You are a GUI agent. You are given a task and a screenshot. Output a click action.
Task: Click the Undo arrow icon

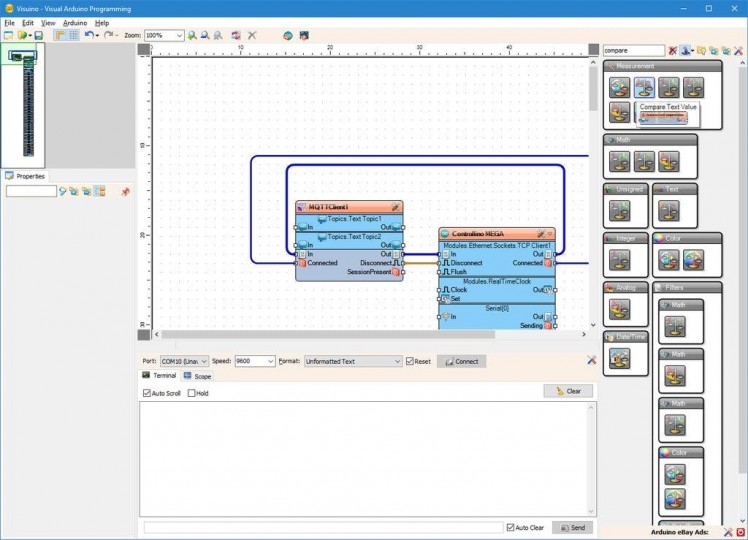click(88, 35)
